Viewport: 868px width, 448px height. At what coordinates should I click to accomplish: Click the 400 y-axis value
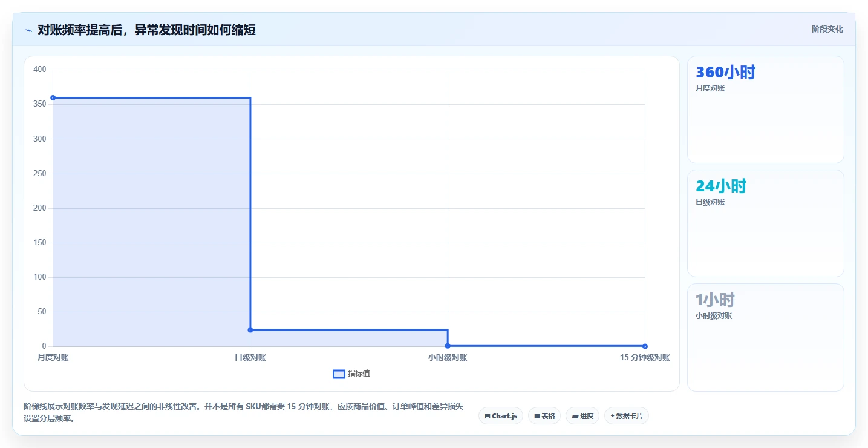point(40,70)
